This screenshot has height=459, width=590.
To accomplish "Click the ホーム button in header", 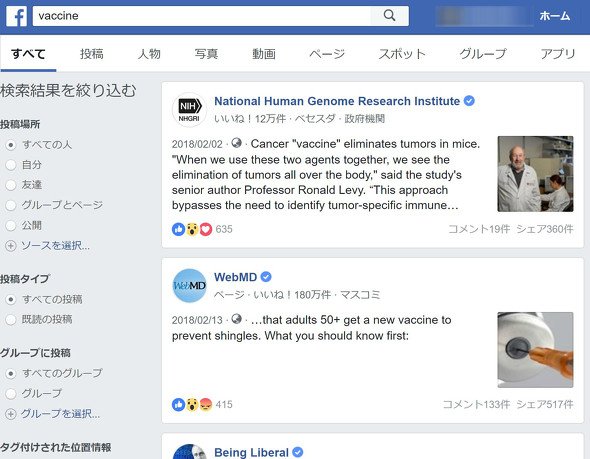I will [x=555, y=16].
